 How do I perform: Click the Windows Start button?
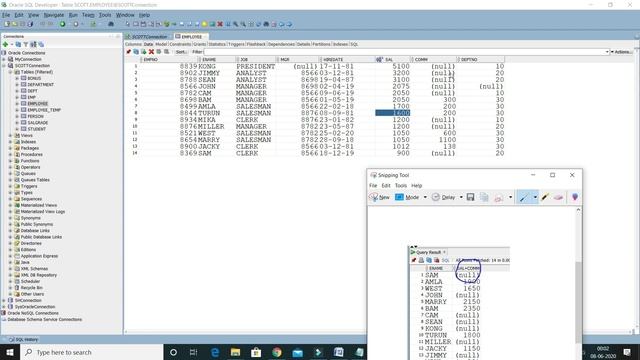(x=10, y=352)
